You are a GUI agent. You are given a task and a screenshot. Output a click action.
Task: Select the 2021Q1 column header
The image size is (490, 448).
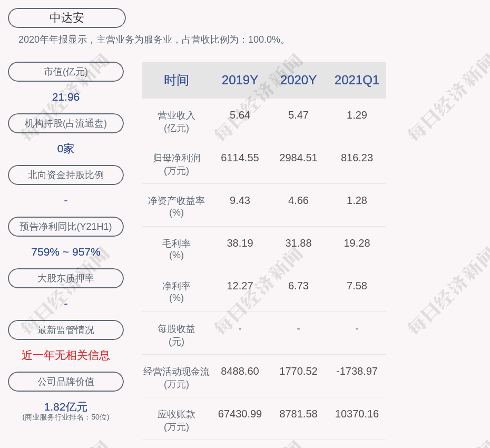[357, 80]
